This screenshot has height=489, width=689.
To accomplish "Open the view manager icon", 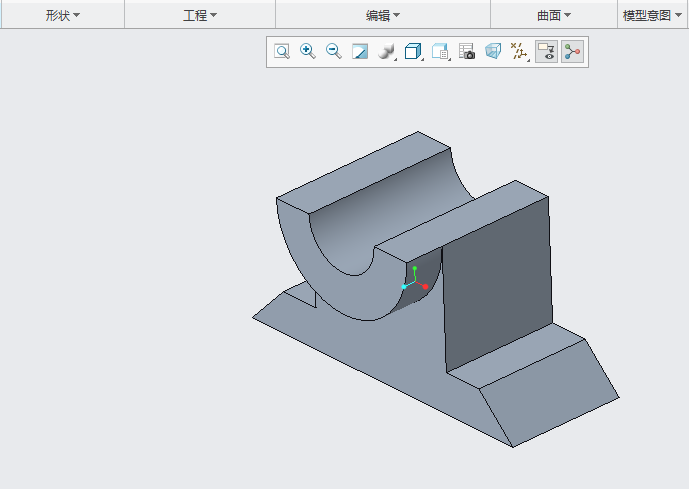I will click(x=440, y=52).
